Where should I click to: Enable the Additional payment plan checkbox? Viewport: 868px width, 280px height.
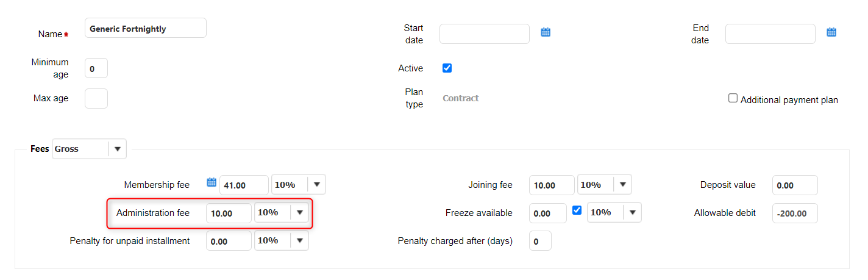pos(733,98)
